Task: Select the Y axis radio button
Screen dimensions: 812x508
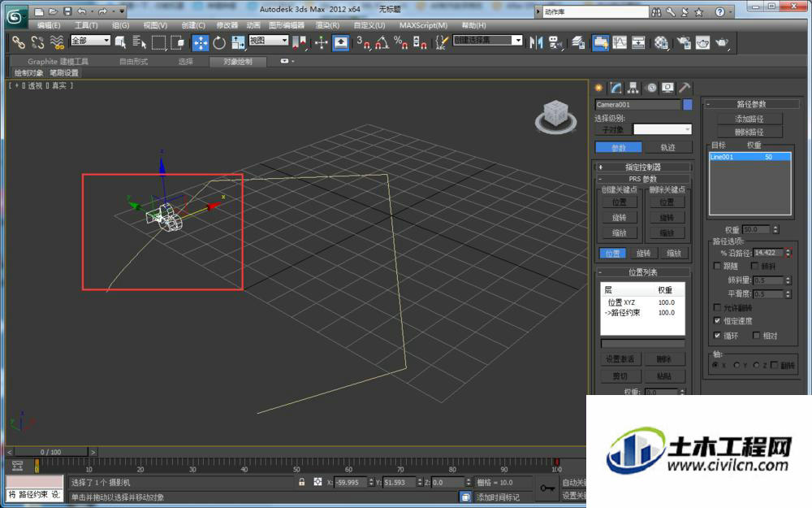Action: pos(736,365)
